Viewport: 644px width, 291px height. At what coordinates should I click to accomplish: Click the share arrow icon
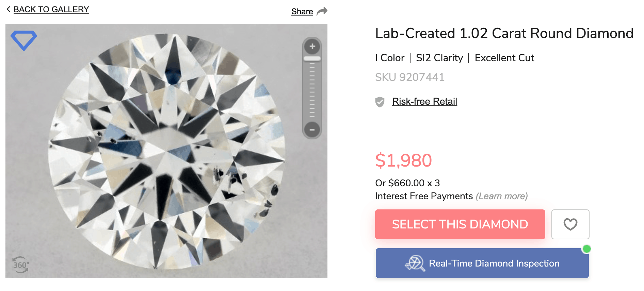(x=322, y=12)
